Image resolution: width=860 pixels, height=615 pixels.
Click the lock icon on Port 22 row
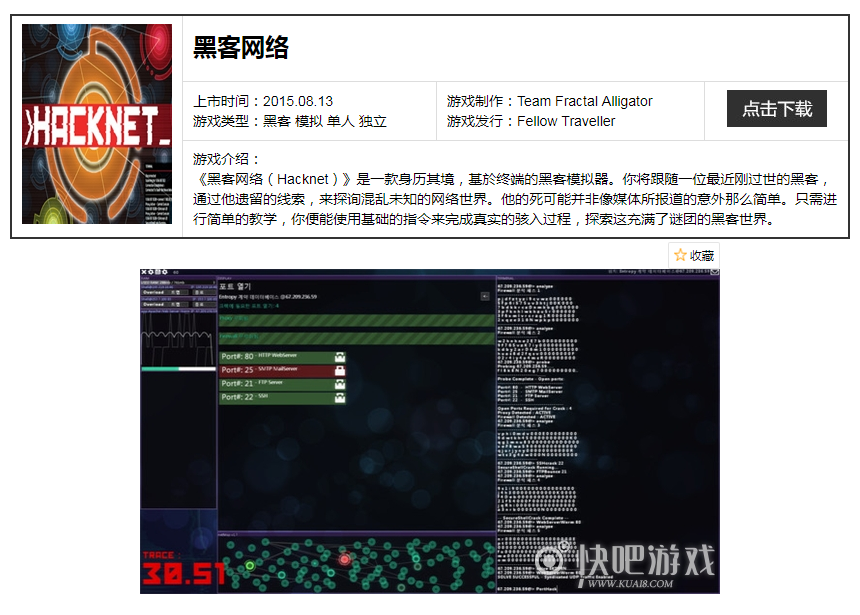[340, 398]
